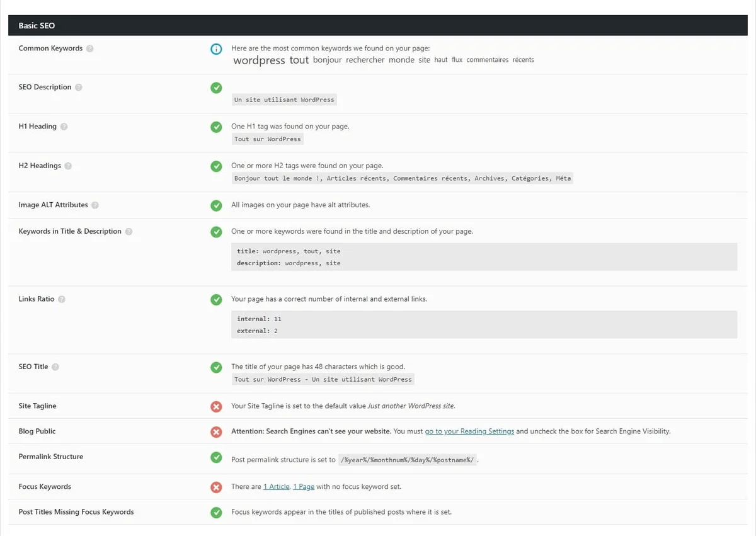Click the green check for Permalink Structure

coord(216,457)
